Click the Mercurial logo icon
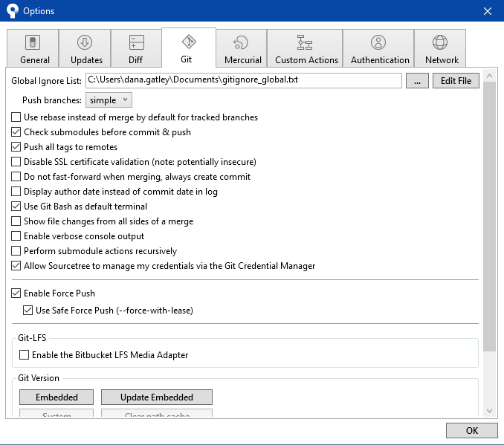The image size is (504, 445). [x=241, y=42]
